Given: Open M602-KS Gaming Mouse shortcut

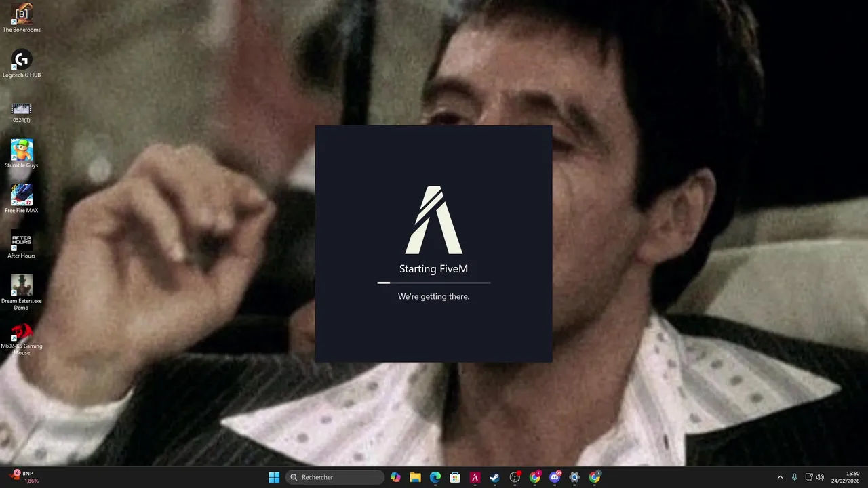Looking at the screenshot, I should [22, 339].
